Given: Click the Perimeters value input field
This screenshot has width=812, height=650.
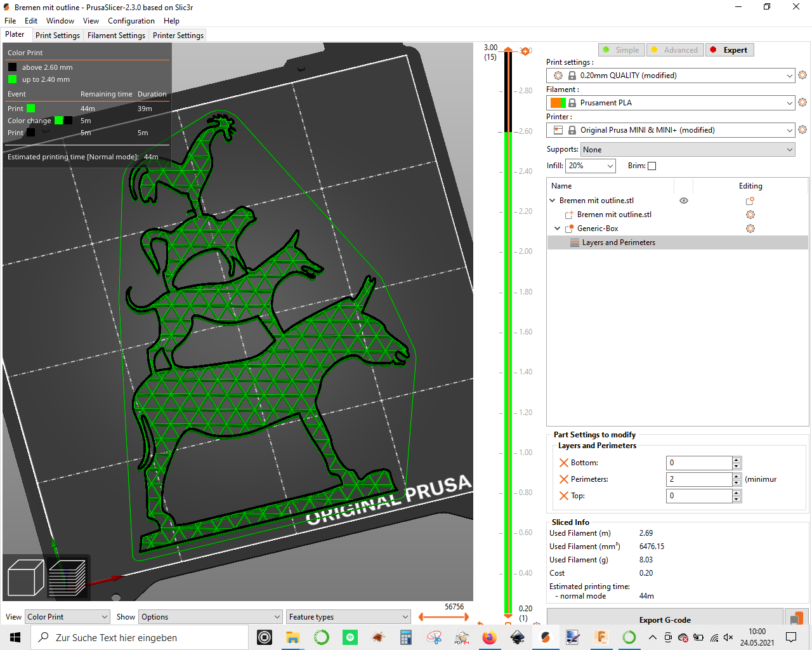Looking at the screenshot, I should click(699, 479).
